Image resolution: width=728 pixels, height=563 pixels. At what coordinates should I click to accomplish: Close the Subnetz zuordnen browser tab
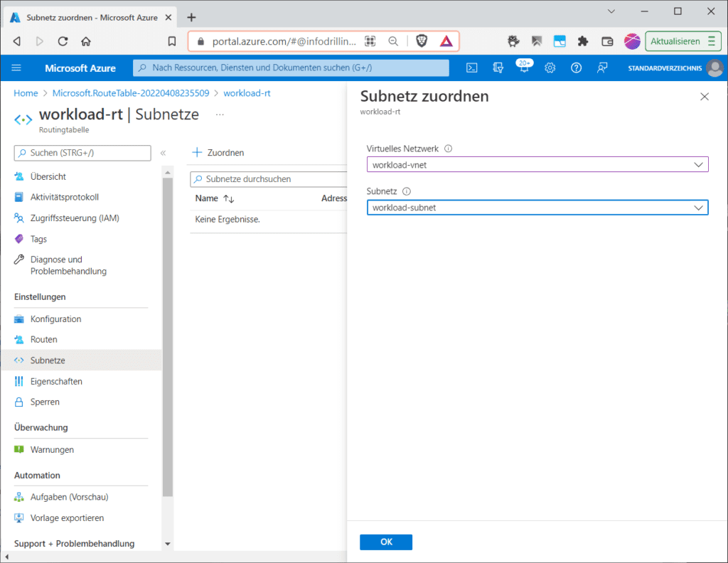[x=168, y=17]
